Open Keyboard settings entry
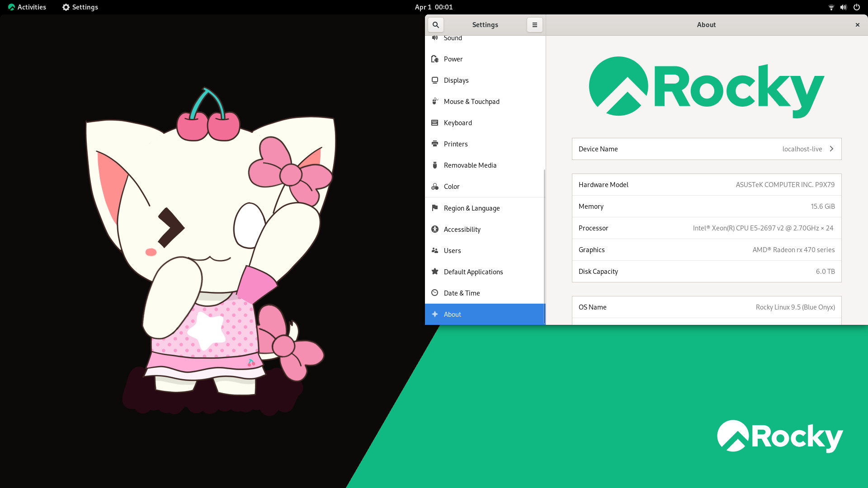Viewport: 868px width, 488px height. [458, 123]
